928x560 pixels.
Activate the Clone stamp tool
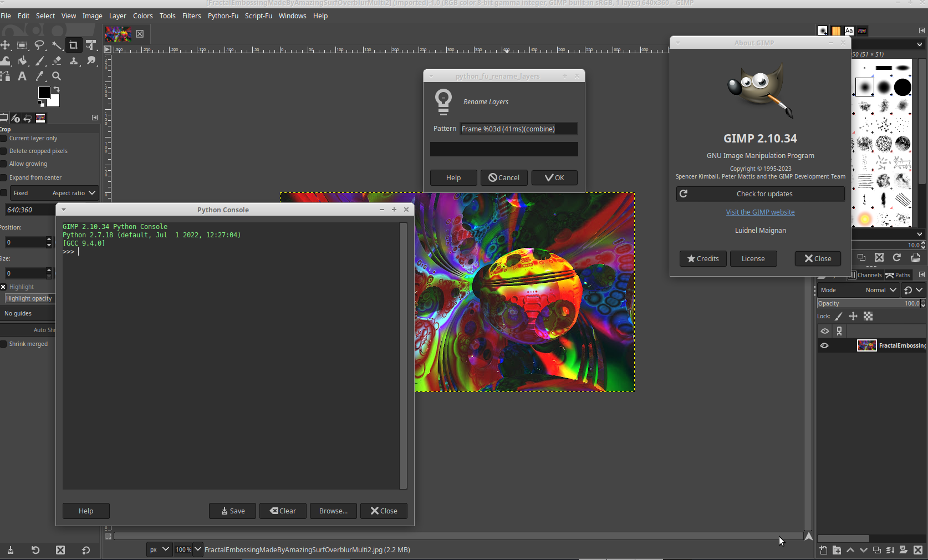pyautogui.click(x=74, y=61)
